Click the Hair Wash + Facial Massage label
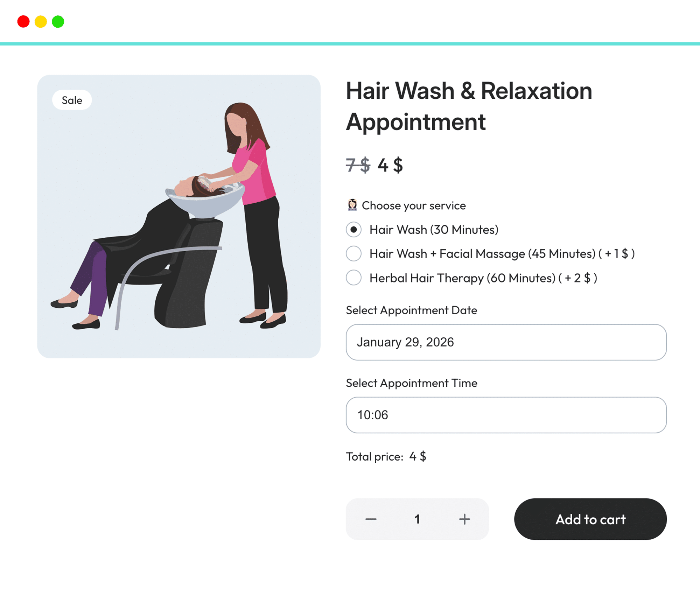The image size is (700, 595). tap(502, 254)
